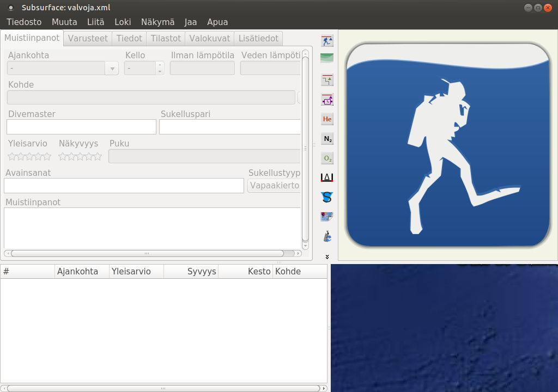Open the Ajankohta date dropdown
The height and width of the screenshot is (392, 558).
coord(113,69)
